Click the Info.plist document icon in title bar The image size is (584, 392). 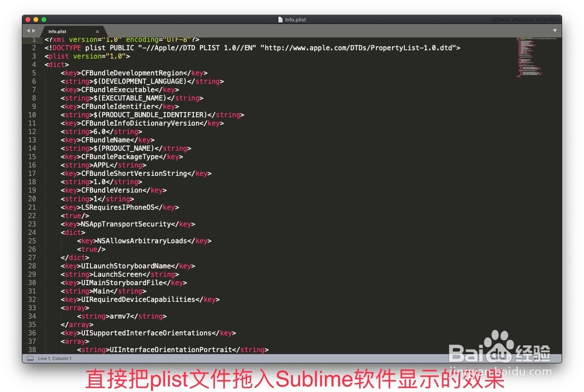click(x=280, y=19)
